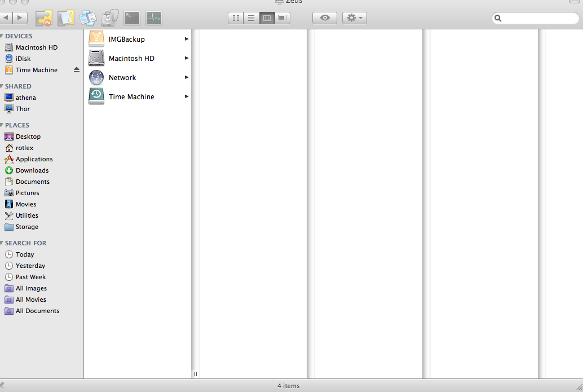This screenshot has height=392, width=583.
Task: Eject the Time Machine volume
Action: [x=77, y=70]
